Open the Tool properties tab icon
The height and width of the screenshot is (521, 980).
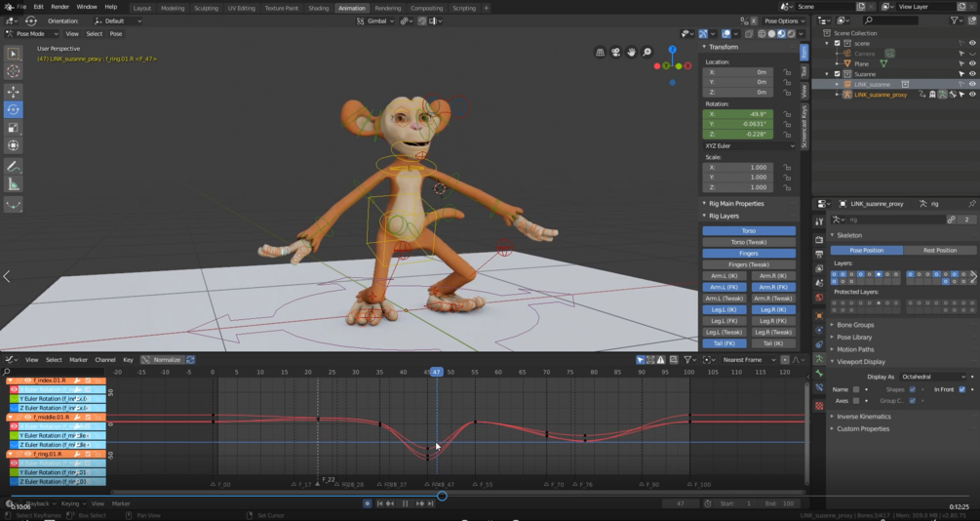pos(819,222)
